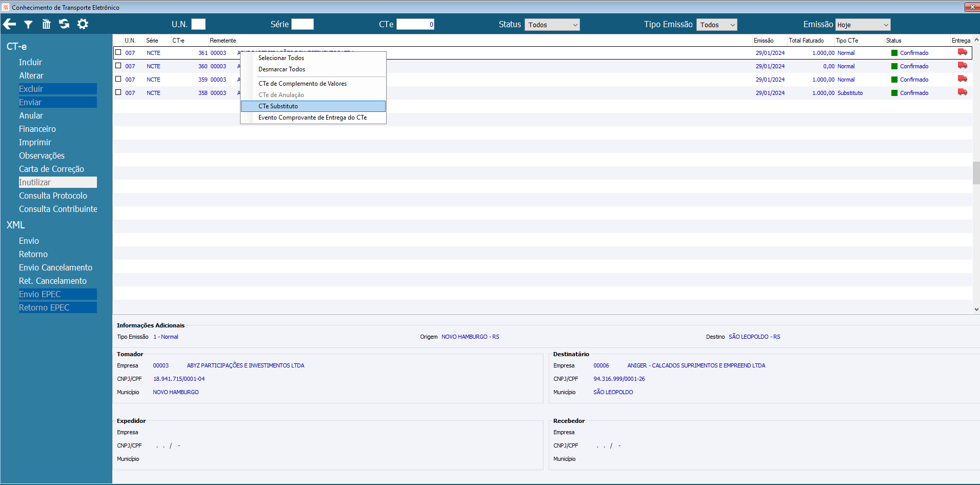Click the application icon in the title bar
This screenshot has width=980, height=485.
(6, 7)
